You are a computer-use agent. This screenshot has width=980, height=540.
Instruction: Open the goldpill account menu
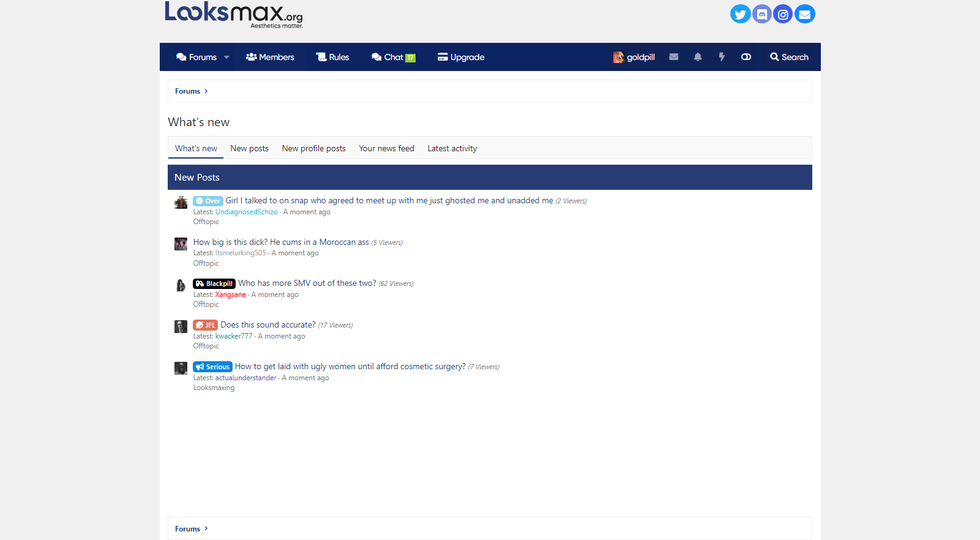(x=634, y=57)
